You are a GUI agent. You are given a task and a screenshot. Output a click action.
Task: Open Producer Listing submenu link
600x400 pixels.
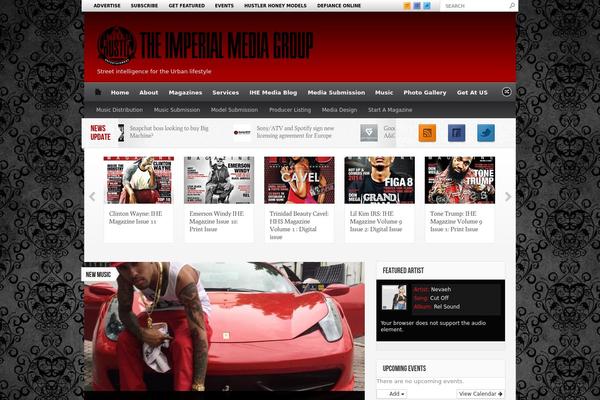pyautogui.click(x=290, y=110)
